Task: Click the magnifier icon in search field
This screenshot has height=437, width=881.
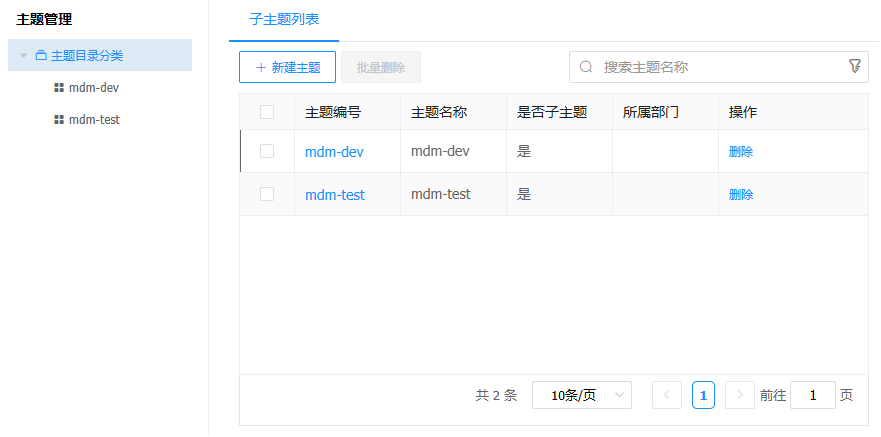Action: pyautogui.click(x=586, y=67)
